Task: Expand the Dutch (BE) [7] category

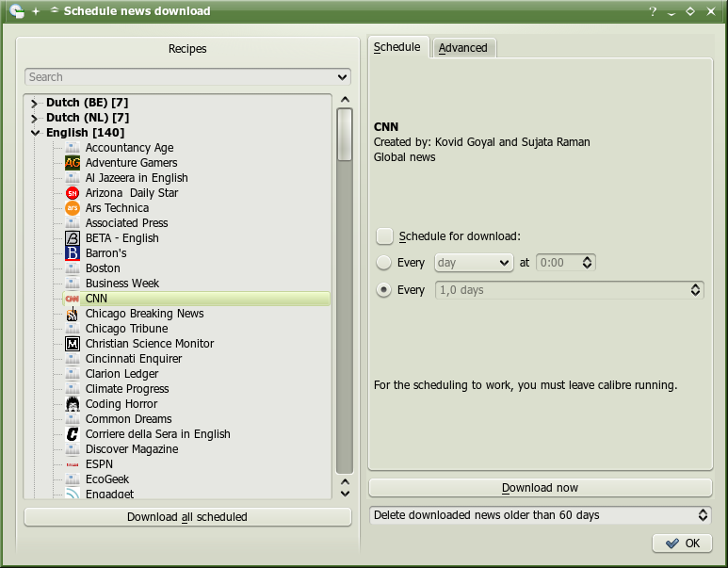Action: (34, 103)
